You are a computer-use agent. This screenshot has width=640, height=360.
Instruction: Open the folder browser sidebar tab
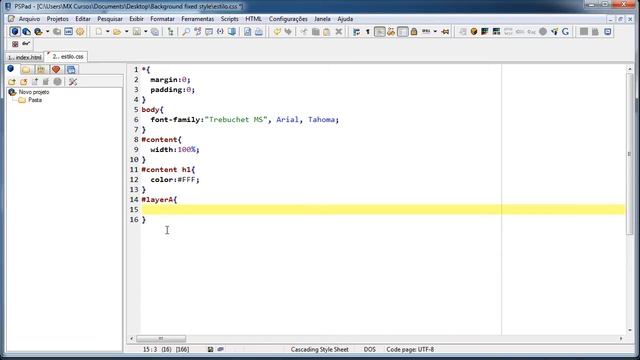tap(26, 70)
